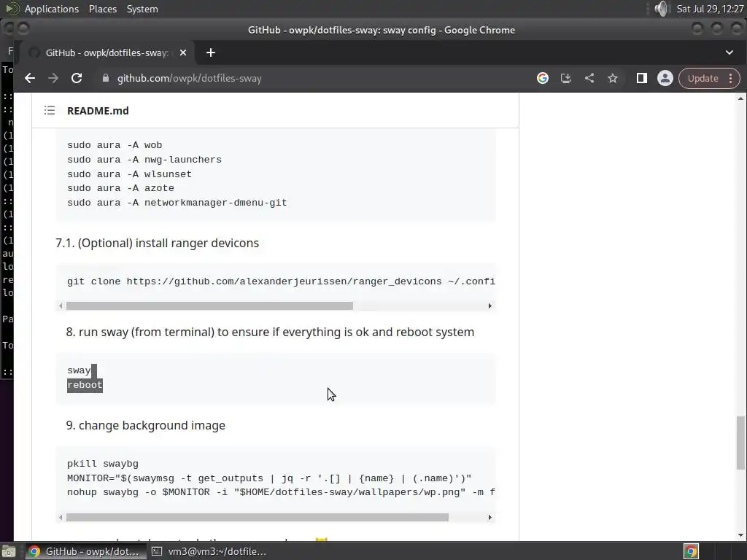This screenshot has height=560, width=747.
Task: Open README.md table of contents icon
Action: [x=50, y=111]
